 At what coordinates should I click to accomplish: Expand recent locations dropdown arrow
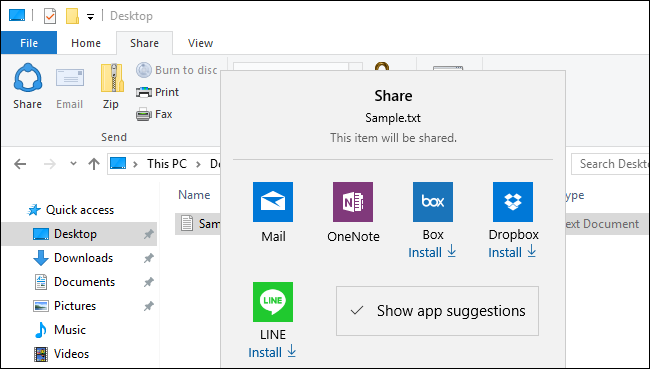[x=73, y=163]
